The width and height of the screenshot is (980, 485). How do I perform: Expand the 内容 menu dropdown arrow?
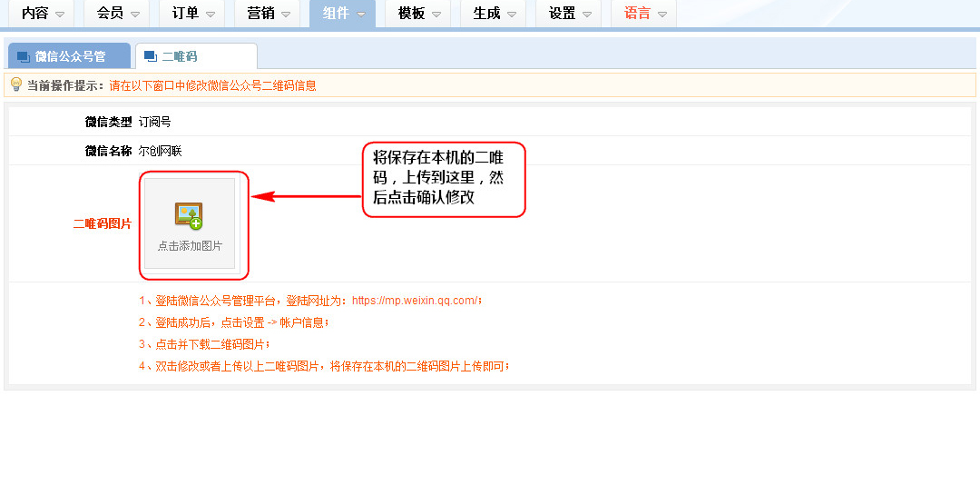[60, 15]
